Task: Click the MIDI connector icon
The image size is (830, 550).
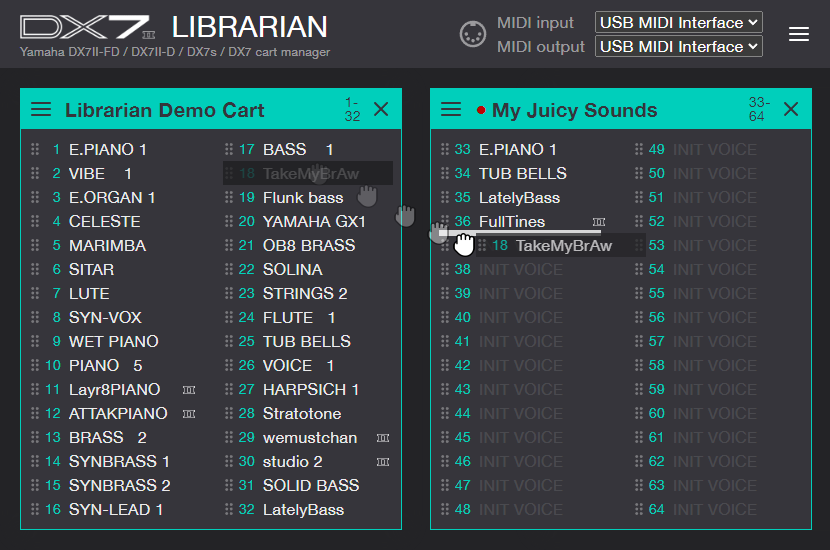Action: click(472, 34)
